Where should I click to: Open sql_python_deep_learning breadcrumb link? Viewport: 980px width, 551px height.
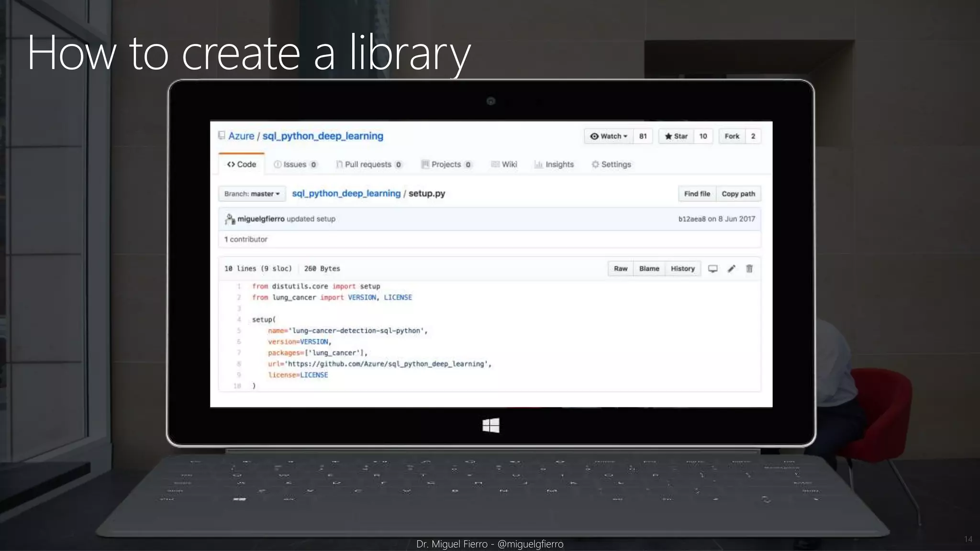point(346,193)
